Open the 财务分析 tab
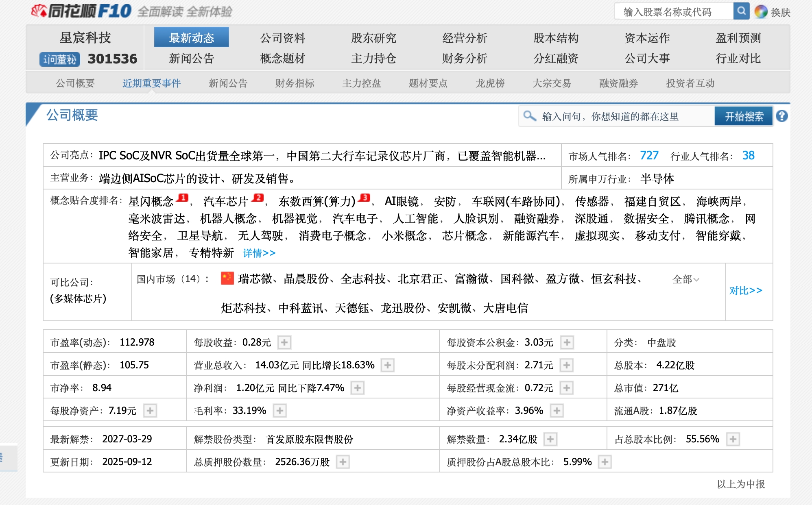This screenshot has width=812, height=505. 465,59
